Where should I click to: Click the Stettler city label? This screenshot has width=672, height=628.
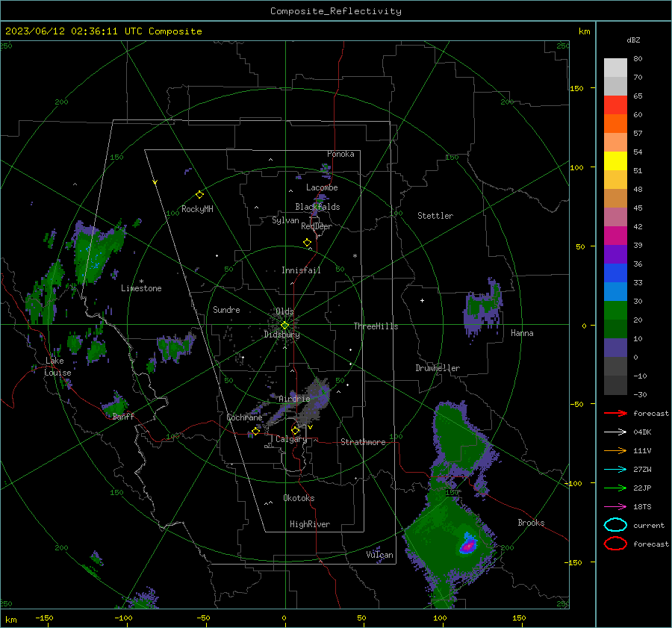[435, 216]
